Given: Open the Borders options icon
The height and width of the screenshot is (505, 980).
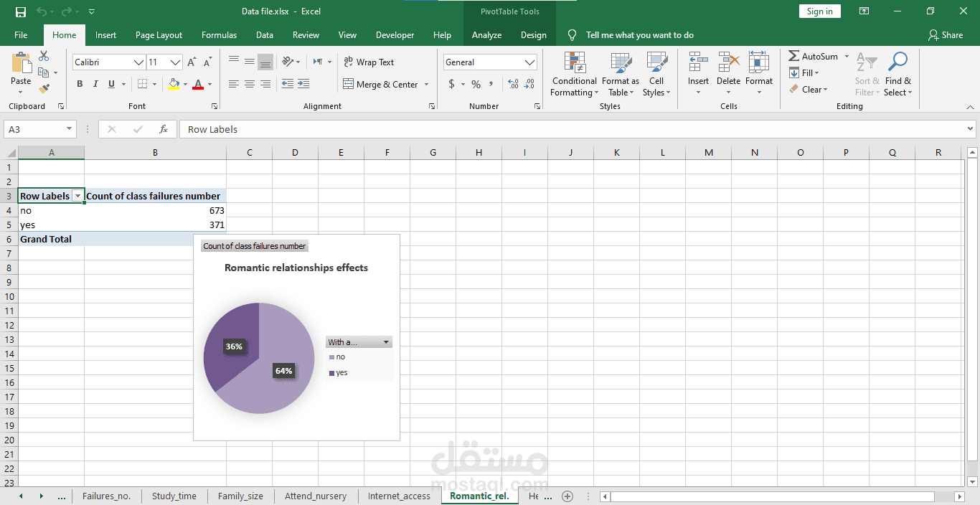Looking at the screenshot, I should 143,84.
